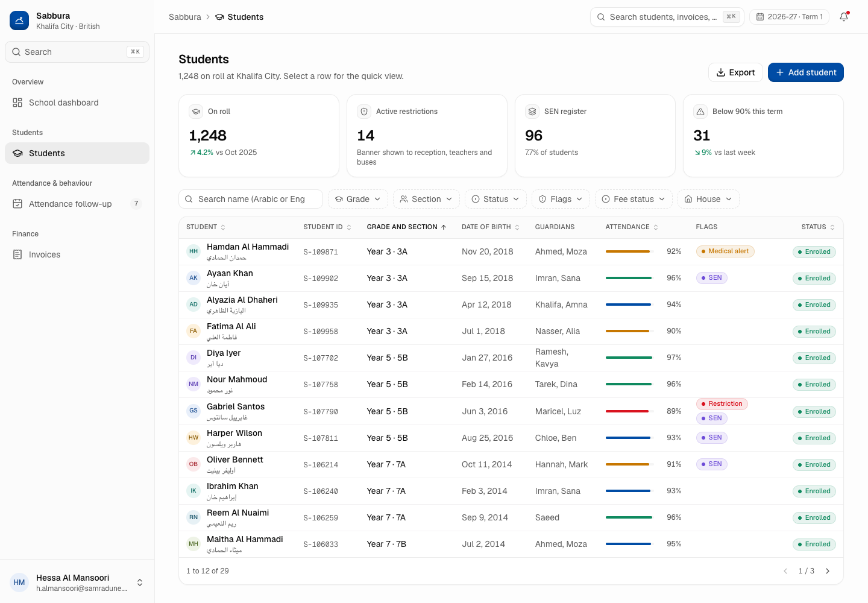The height and width of the screenshot is (603, 868).
Task: Click the Sabbura logo icon
Action: click(x=19, y=21)
